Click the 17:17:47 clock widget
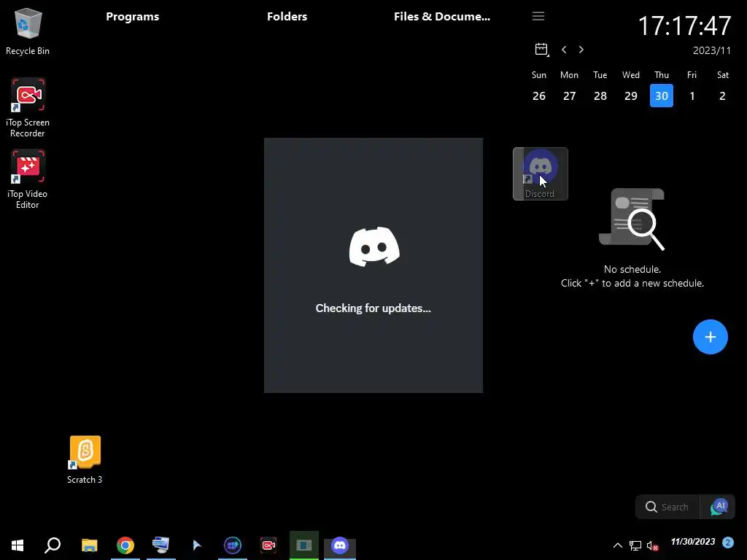747x560 pixels. point(684,26)
